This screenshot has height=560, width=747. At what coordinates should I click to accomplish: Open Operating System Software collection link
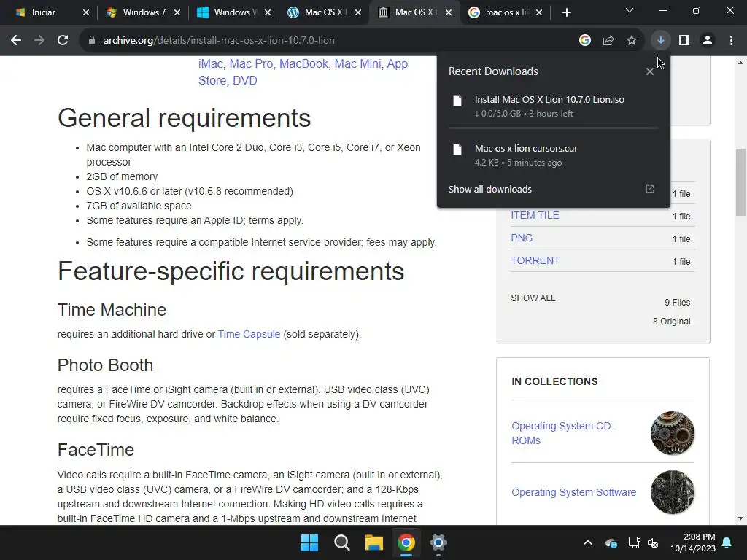click(x=573, y=492)
